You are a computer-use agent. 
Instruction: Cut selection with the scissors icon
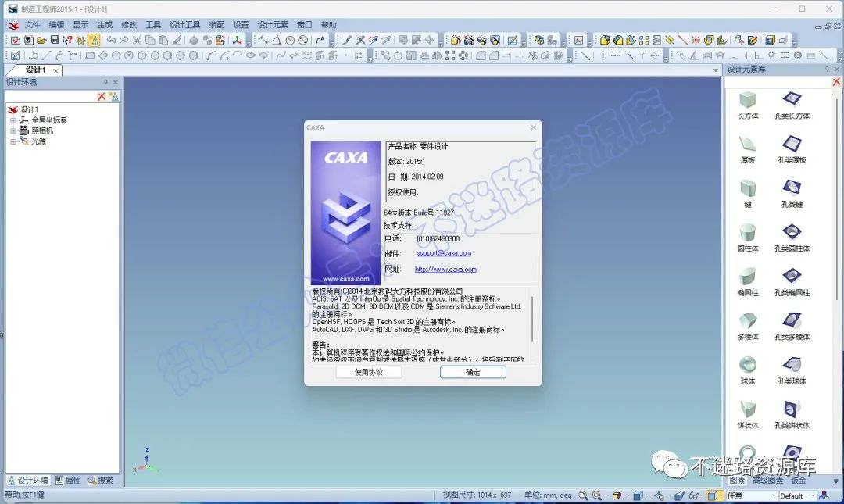coord(138,40)
